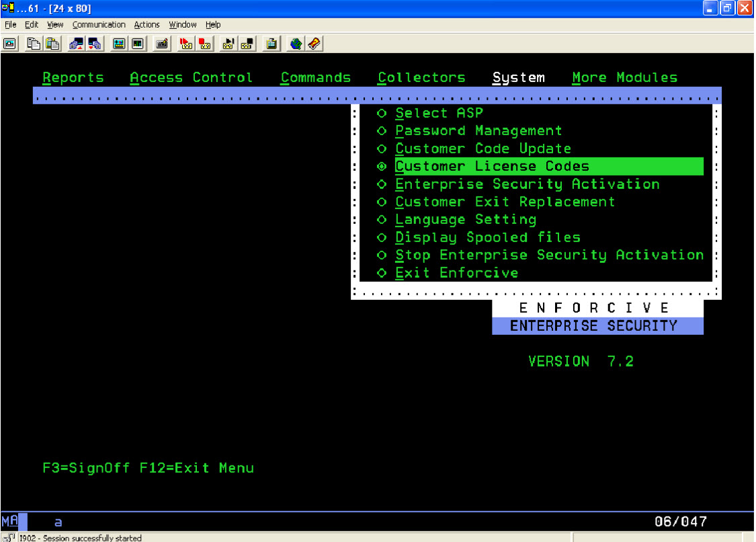
Task: Click the session icon in title bar
Action: [7, 7]
